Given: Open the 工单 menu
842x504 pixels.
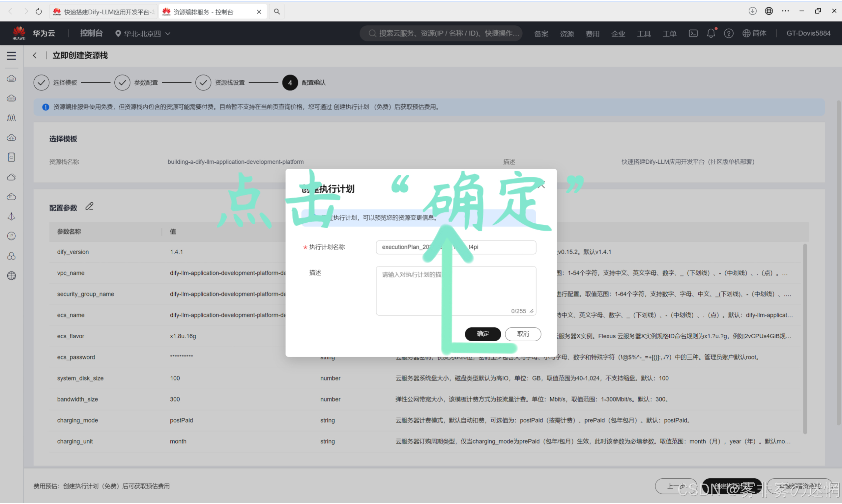Looking at the screenshot, I should tap(669, 33).
